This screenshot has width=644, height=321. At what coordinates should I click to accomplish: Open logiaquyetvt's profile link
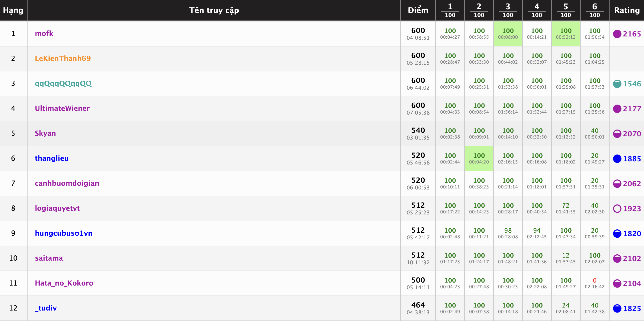click(57, 208)
